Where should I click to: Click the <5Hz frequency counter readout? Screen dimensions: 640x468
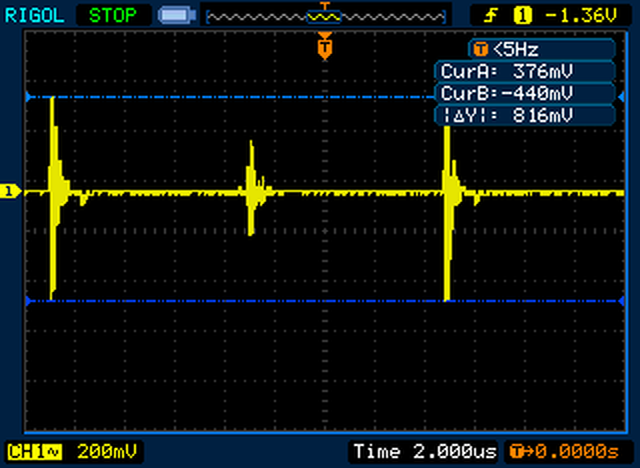542,50
